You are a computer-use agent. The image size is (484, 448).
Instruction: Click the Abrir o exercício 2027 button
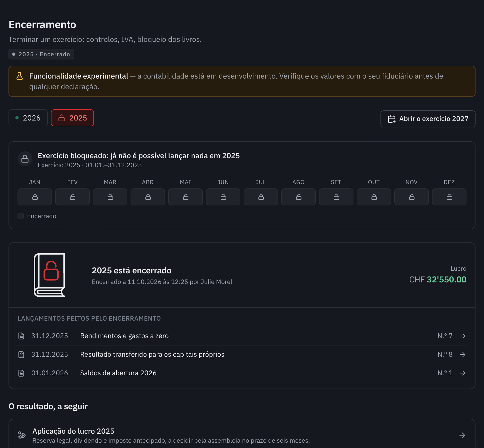pos(428,119)
